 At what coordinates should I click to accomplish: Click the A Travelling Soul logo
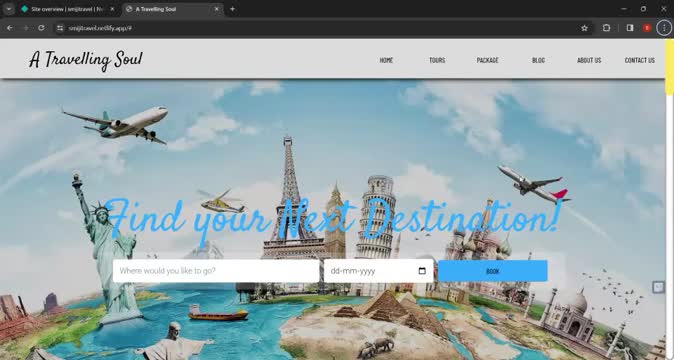(x=86, y=60)
